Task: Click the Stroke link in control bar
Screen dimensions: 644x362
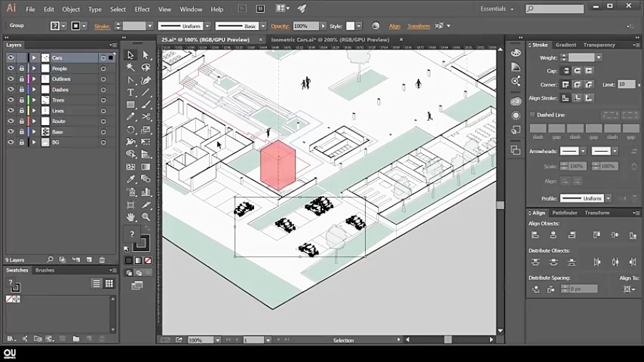Action: [x=102, y=26]
